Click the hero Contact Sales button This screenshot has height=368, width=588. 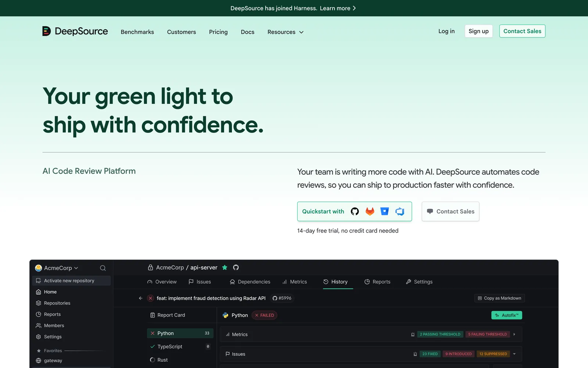pyautogui.click(x=451, y=212)
